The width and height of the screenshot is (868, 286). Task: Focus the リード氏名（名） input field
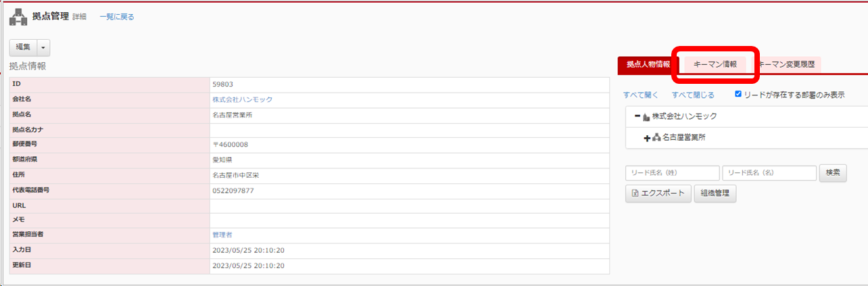click(769, 172)
